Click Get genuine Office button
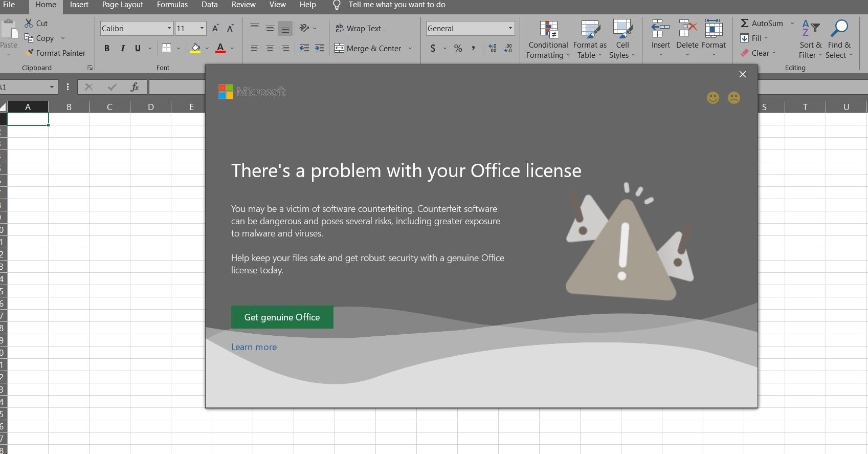Screen dimensions: 868x454 [282, 317]
